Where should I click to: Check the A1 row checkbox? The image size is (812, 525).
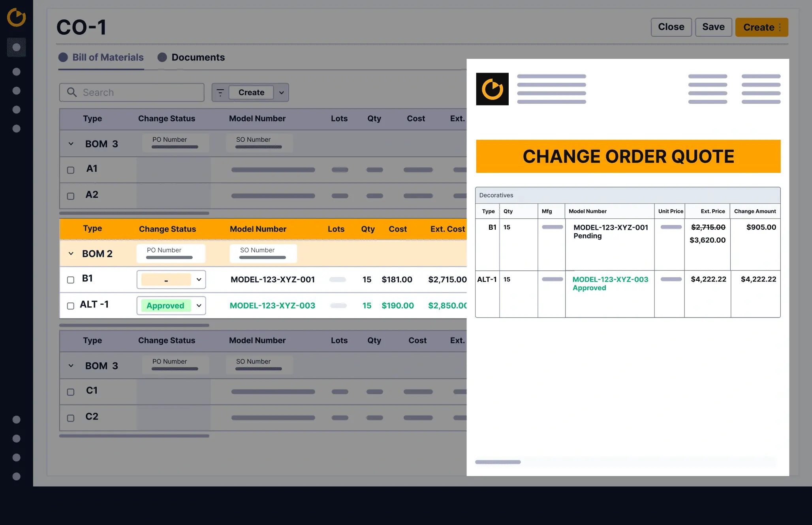[71, 170]
